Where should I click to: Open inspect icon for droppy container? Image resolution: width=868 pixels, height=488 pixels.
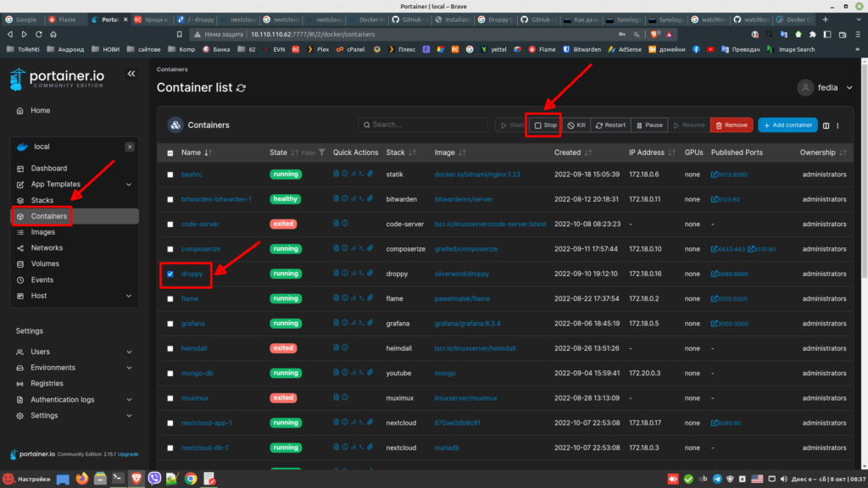(345, 273)
